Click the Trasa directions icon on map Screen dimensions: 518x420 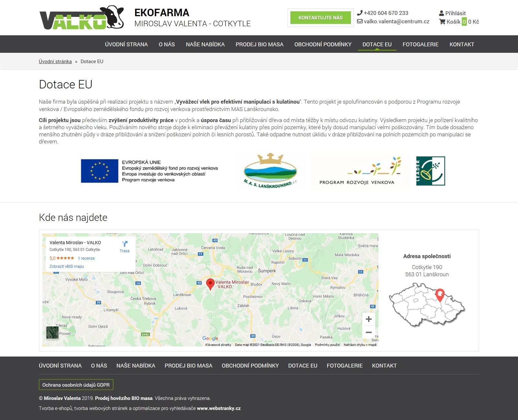(x=124, y=244)
